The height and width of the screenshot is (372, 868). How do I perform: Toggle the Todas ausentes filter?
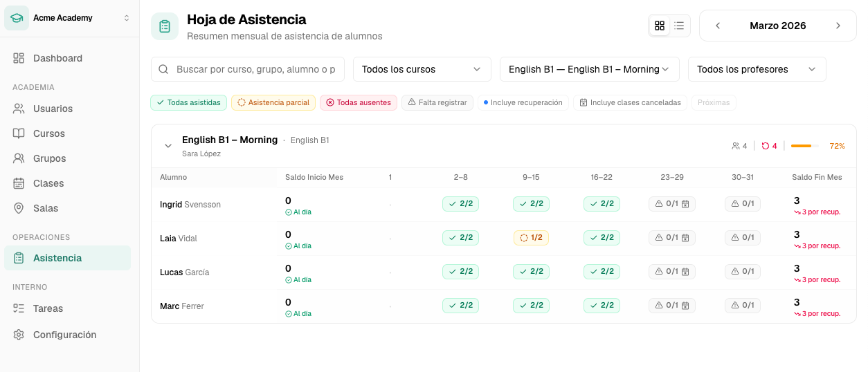pyautogui.click(x=359, y=102)
